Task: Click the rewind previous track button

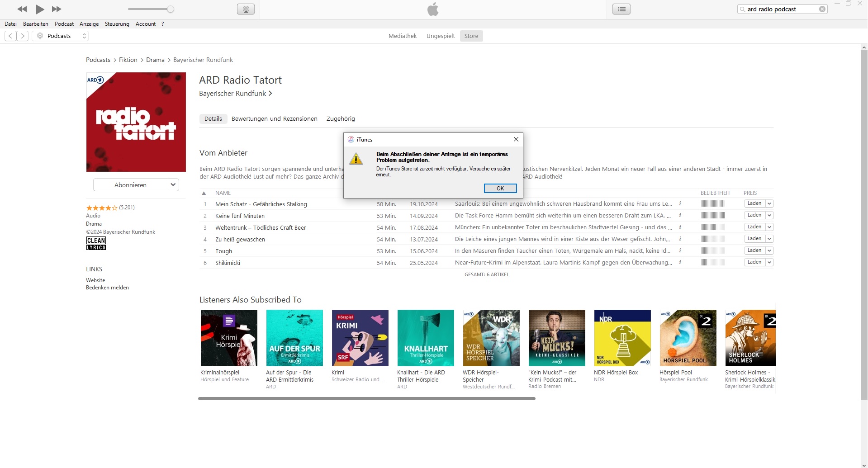Action: pyautogui.click(x=22, y=9)
